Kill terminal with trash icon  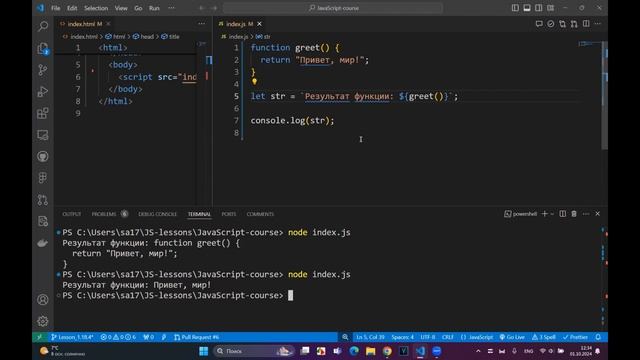(574, 213)
